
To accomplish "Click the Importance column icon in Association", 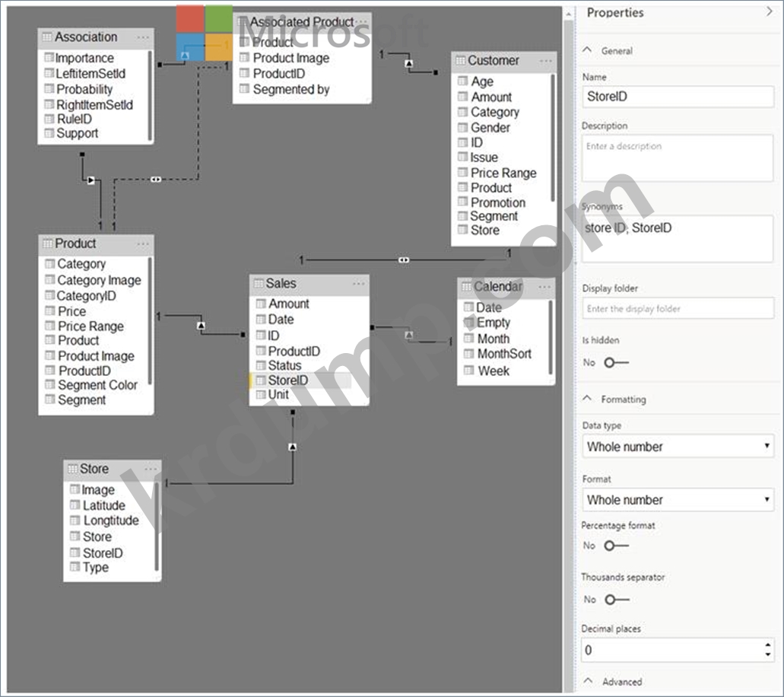I will [49, 58].
